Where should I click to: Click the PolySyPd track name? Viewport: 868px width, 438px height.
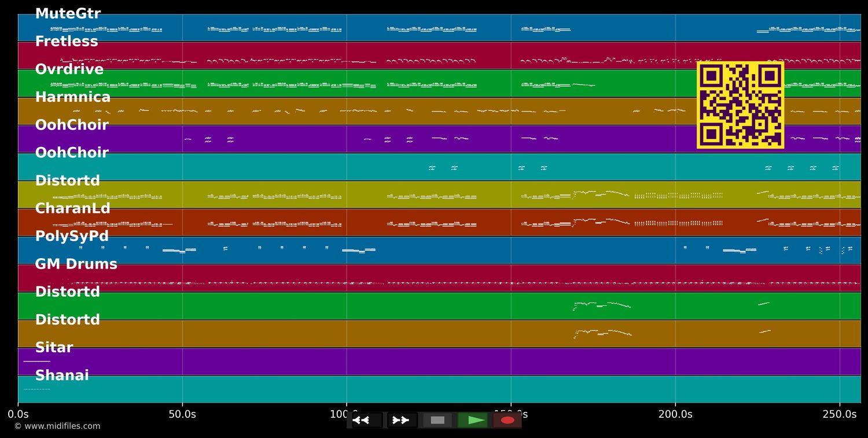point(72,236)
